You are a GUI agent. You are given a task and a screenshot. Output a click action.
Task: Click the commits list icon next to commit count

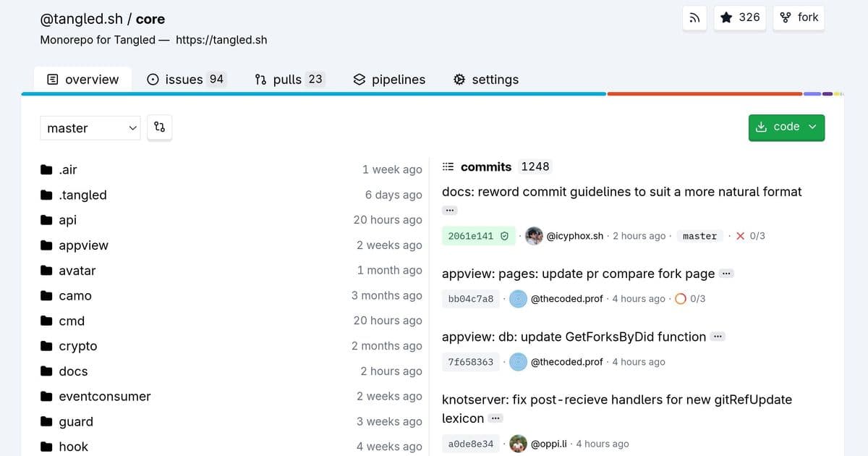[448, 166]
